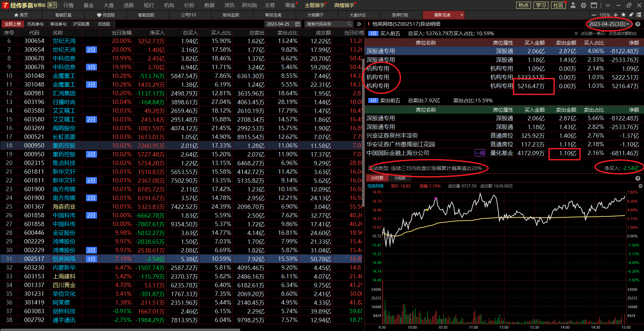This screenshot has height=331, width=644.
Task: Open the settings gear icon
Action: (x=584, y=5)
